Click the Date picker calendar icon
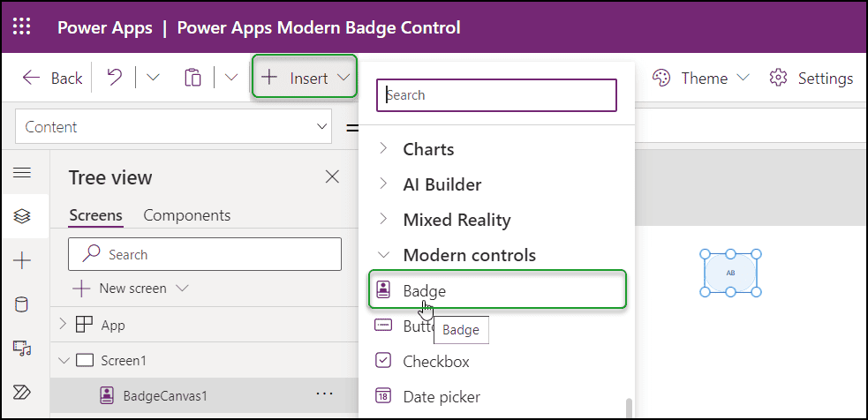The height and width of the screenshot is (420, 868). 383,396
